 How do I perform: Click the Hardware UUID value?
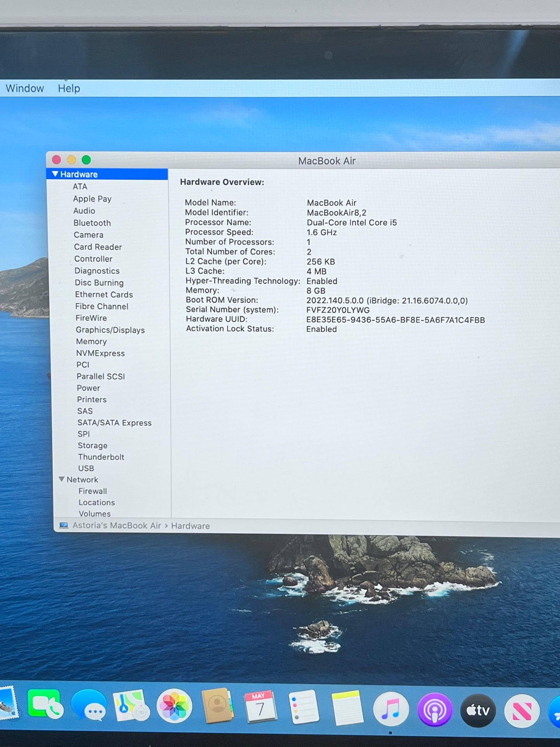point(396,320)
